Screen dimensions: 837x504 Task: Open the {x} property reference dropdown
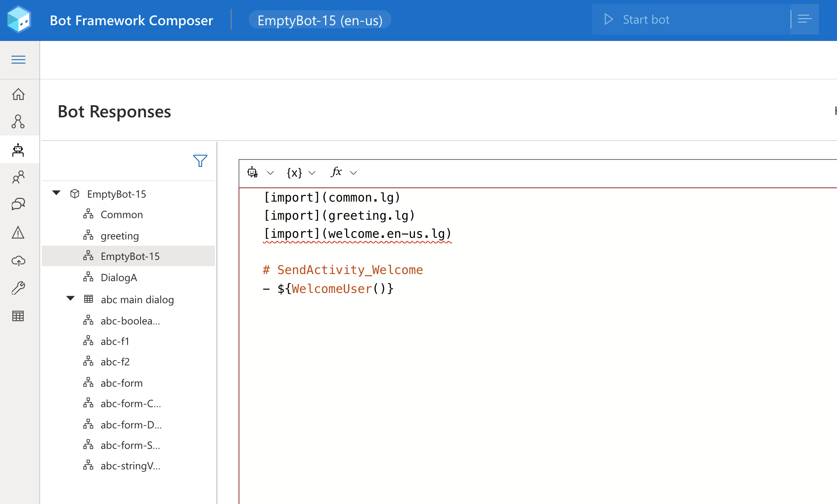[301, 172]
